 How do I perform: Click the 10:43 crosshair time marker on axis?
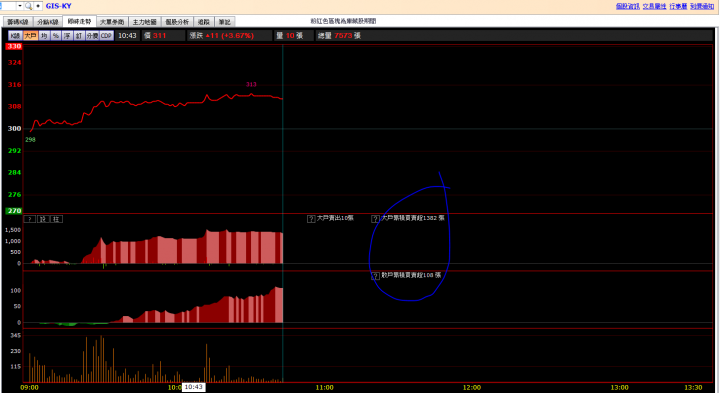(x=193, y=387)
